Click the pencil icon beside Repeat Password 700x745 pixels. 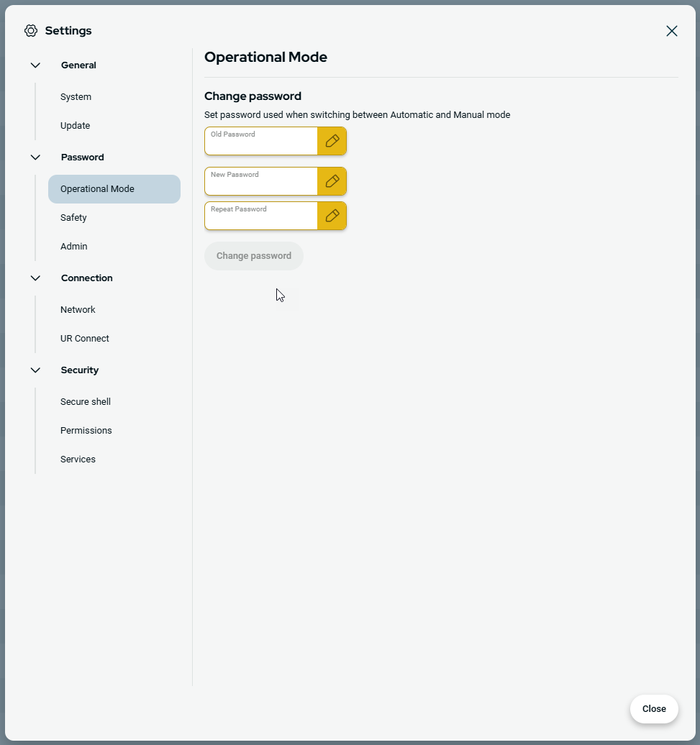point(332,216)
